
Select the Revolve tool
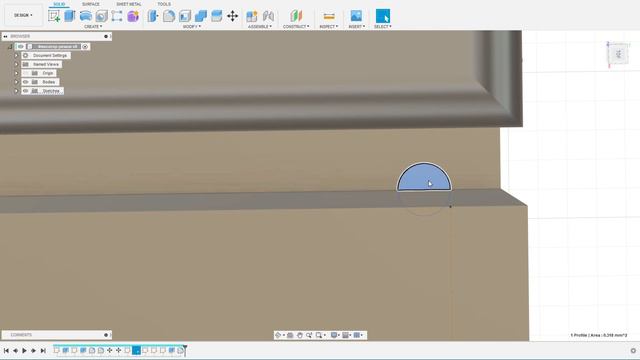point(85,16)
